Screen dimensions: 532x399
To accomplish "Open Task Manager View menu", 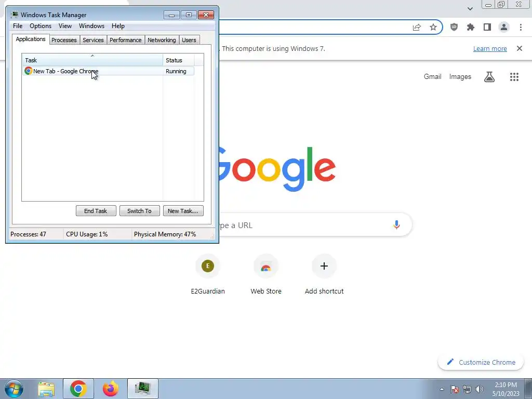I will pyautogui.click(x=65, y=26).
